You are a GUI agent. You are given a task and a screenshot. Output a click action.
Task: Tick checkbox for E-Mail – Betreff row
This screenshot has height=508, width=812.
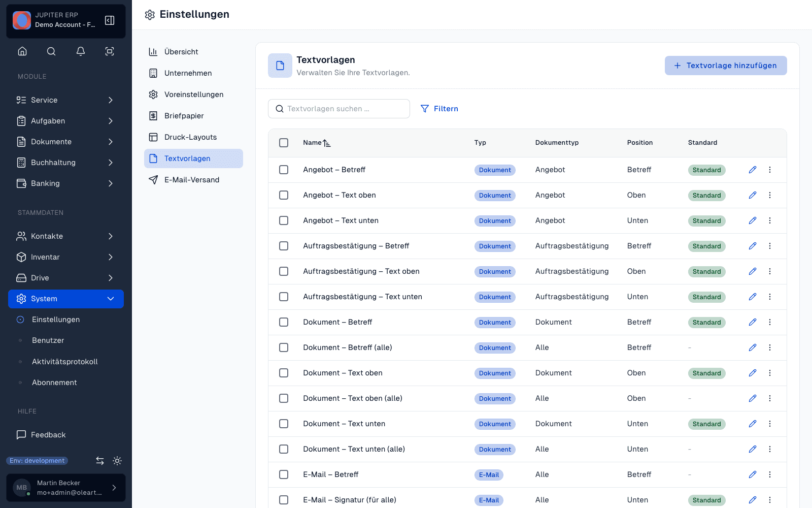coord(284,474)
